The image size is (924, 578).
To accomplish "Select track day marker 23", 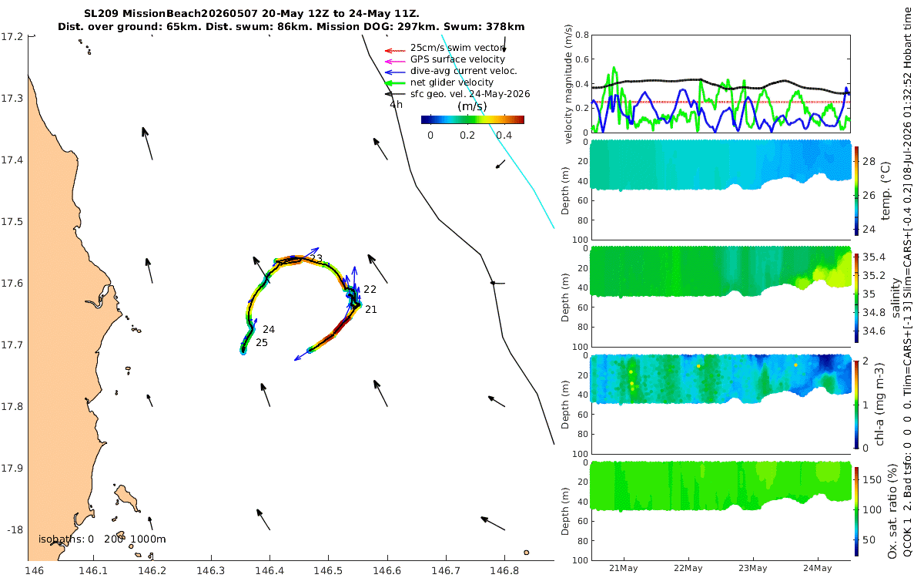I will point(316,258).
